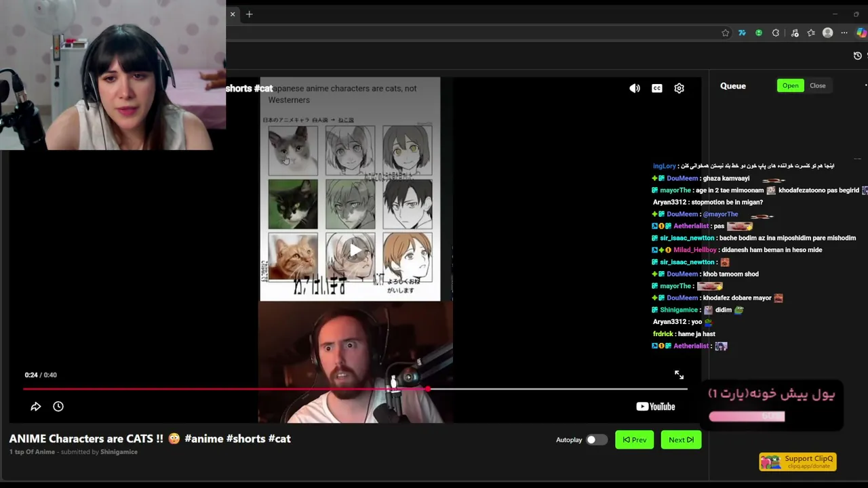Click the Support ClipQ donate banner
The width and height of the screenshot is (868, 488).
(x=797, y=462)
